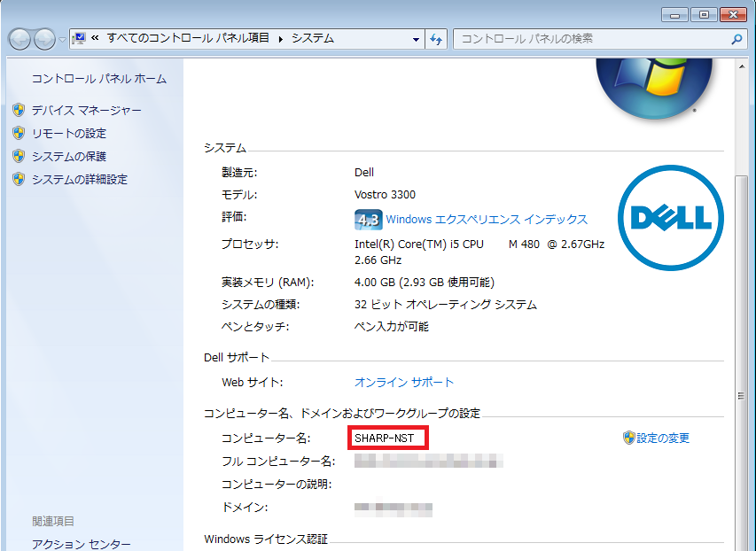The image size is (756, 551).
Task: Click the shield icon beside リモートの設定
Action: point(19,133)
